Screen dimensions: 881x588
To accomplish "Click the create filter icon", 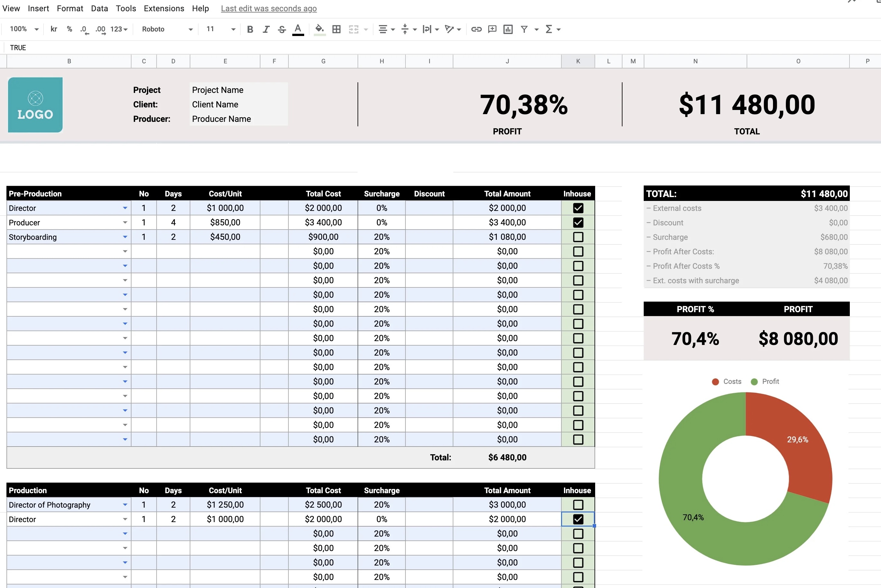I will click(x=524, y=29).
